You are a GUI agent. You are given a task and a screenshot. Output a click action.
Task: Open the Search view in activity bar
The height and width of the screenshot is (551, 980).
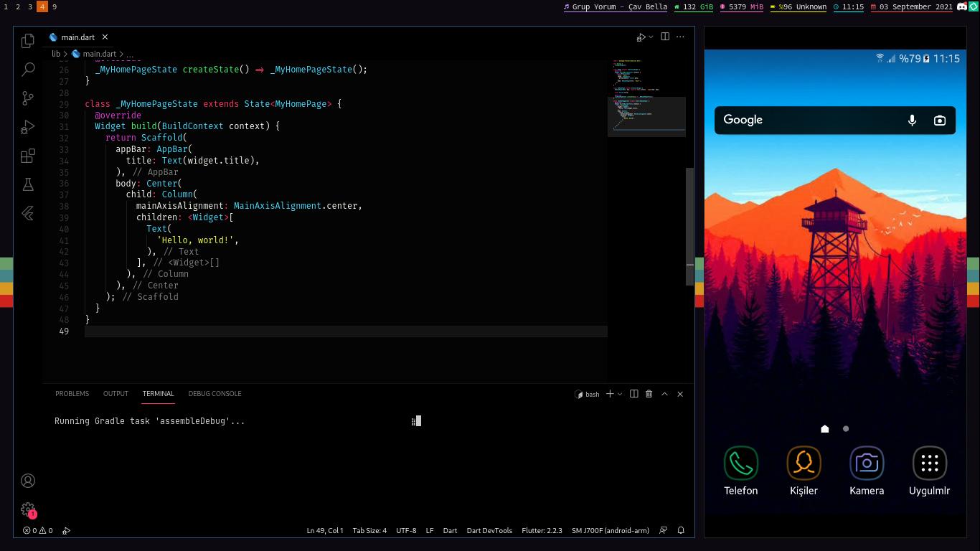[28, 70]
